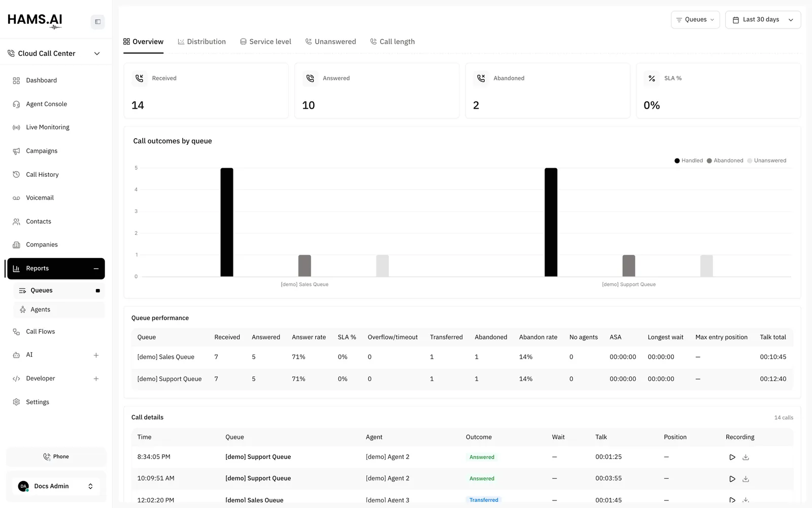Open the Agent Console headset item
The height and width of the screenshot is (508, 812).
(x=56, y=104)
